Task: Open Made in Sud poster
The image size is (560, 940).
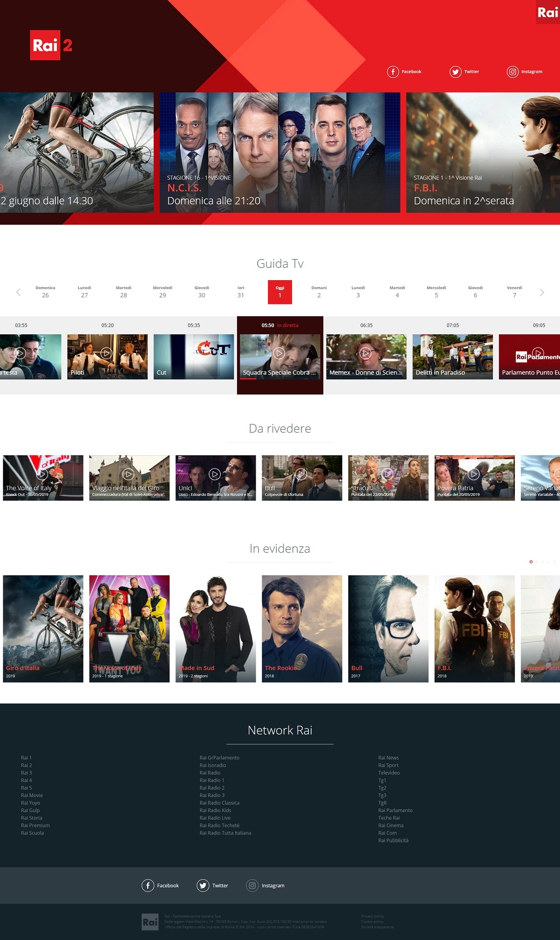Action: tap(216, 629)
